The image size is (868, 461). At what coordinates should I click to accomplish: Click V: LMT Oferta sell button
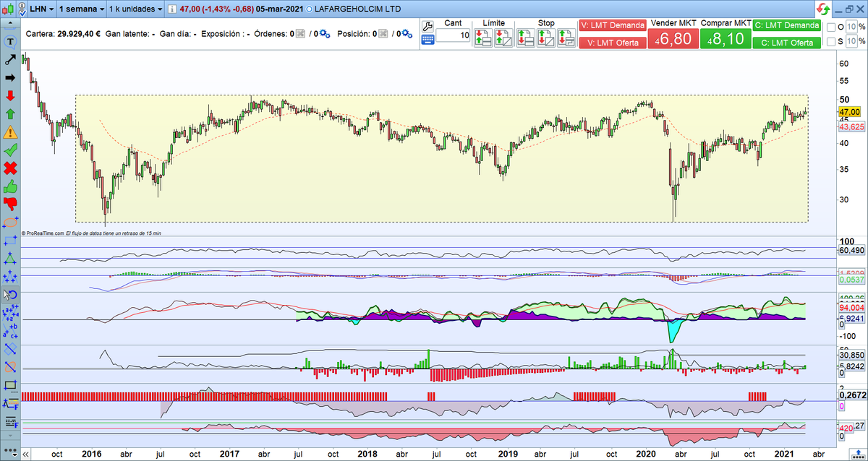click(612, 43)
